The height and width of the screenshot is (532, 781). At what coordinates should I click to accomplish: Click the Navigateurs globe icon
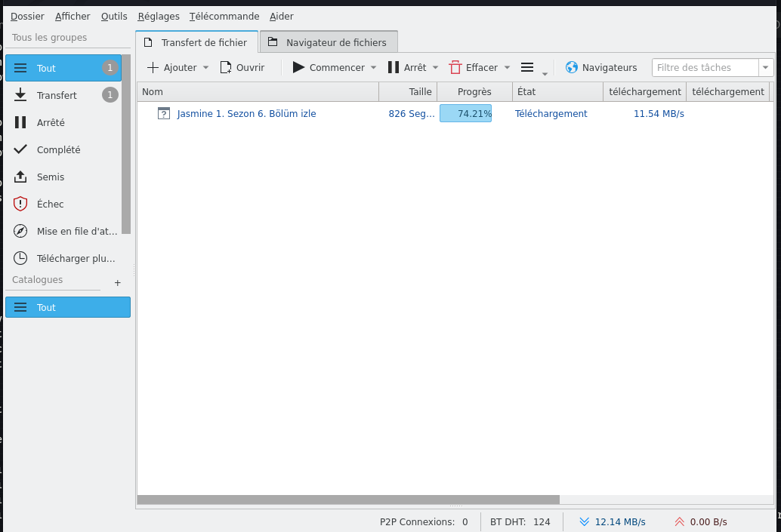572,67
